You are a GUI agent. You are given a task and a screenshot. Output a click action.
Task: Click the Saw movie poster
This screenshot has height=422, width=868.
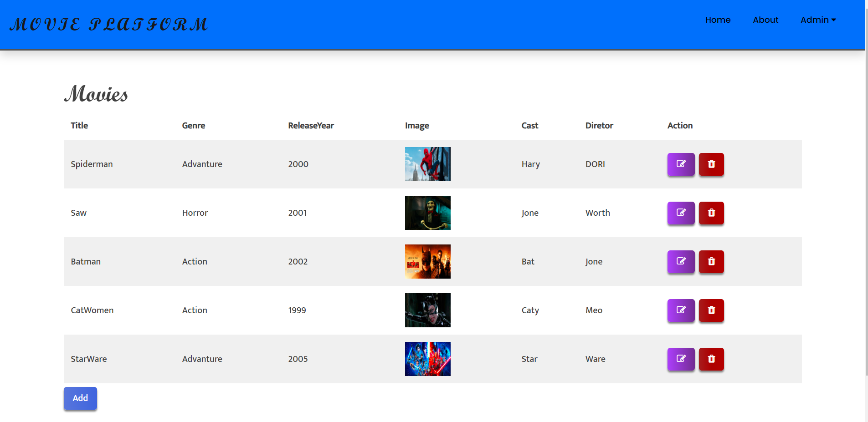point(427,213)
